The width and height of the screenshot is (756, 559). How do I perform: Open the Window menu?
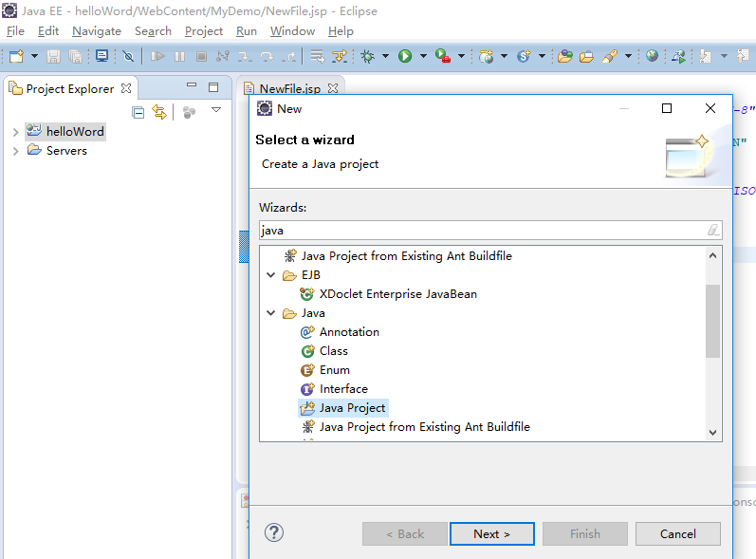pos(293,31)
